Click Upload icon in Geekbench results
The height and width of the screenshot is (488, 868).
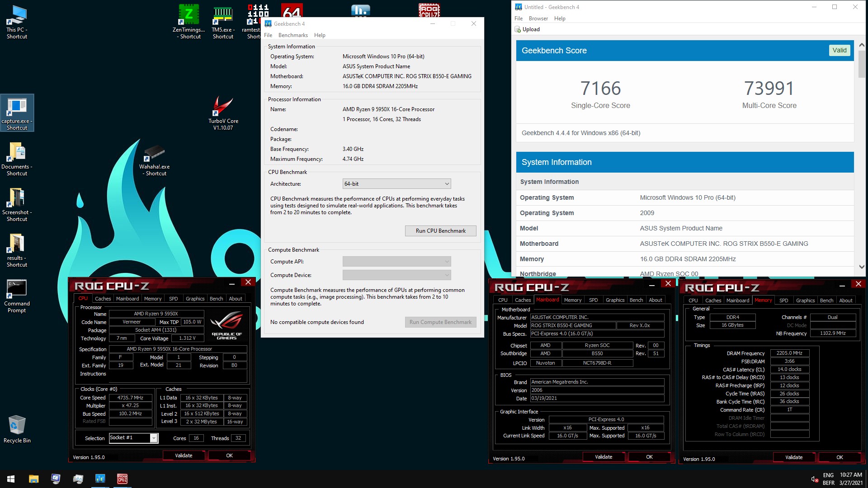pyautogui.click(x=518, y=29)
